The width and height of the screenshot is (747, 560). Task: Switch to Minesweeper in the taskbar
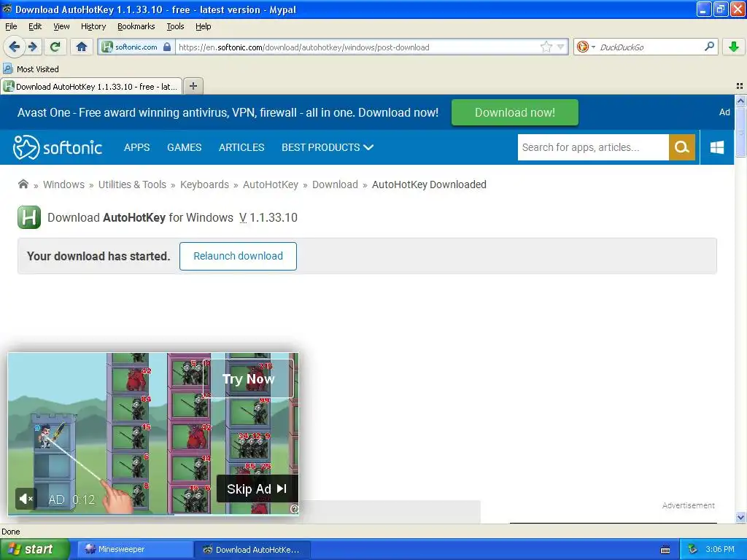click(134, 549)
